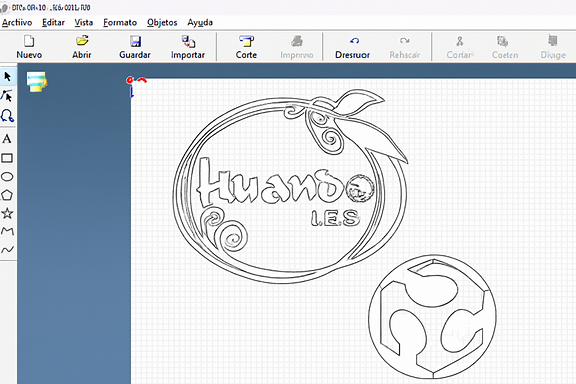The width and height of the screenshot is (576, 384).
Task: Click the redo button in toolbar
Action: tap(404, 47)
